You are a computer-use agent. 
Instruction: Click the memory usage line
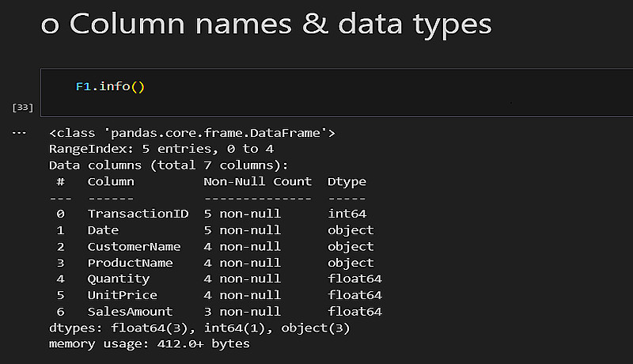pyautogui.click(x=149, y=344)
